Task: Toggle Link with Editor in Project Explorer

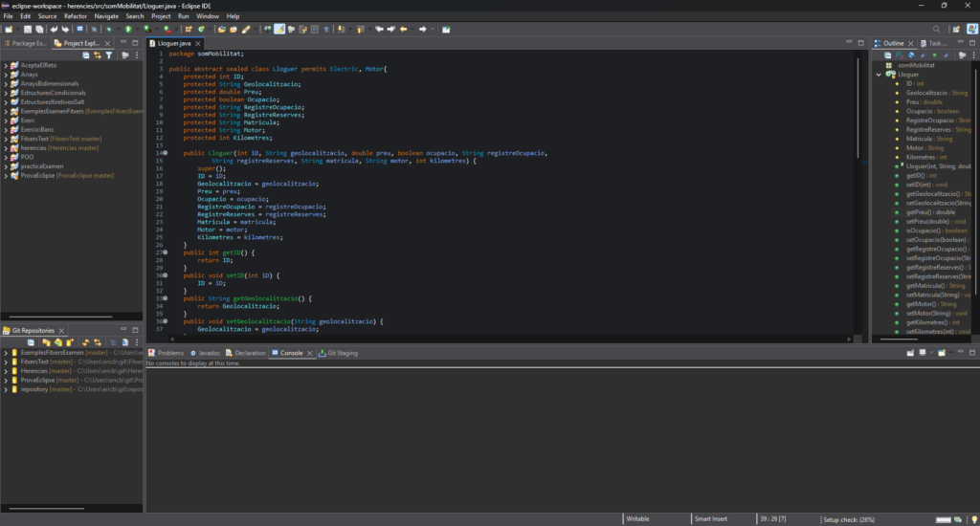Action: coord(98,55)
